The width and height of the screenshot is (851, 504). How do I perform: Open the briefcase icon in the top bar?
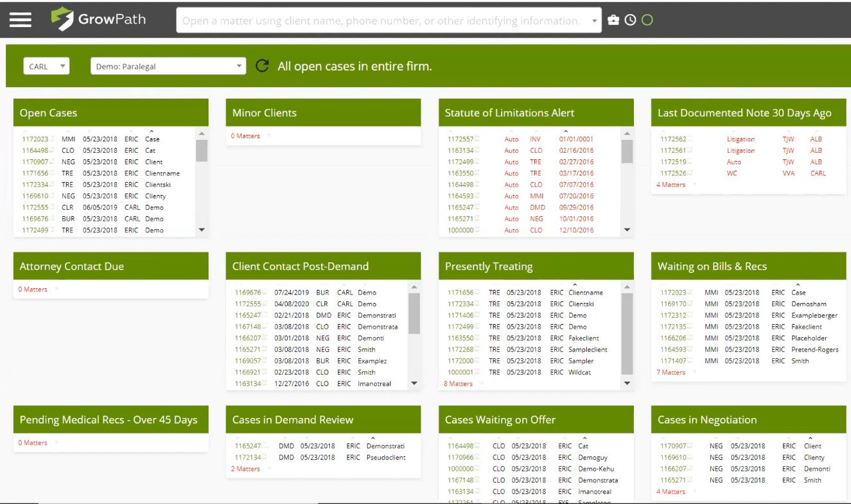coord(613,19)
